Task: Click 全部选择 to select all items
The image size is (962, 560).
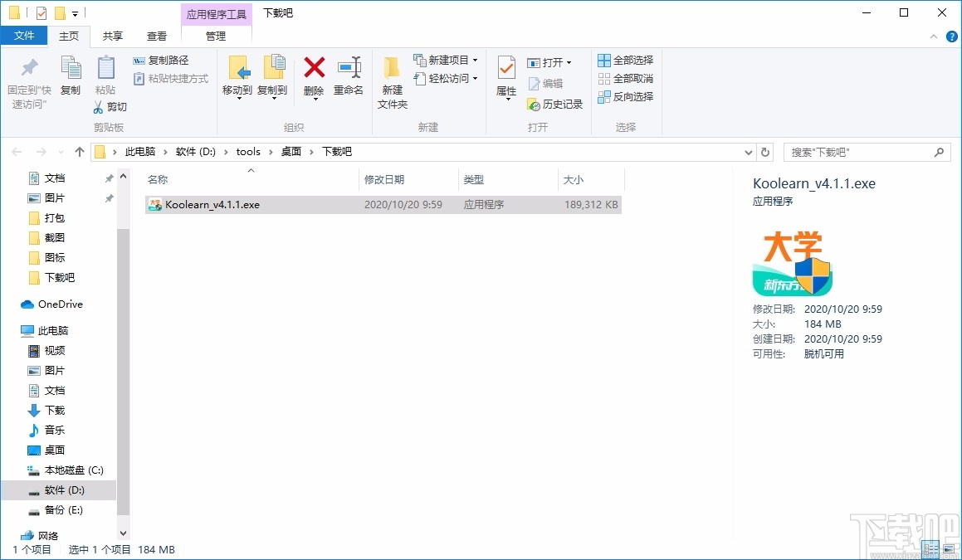Action: coord(625,60)
